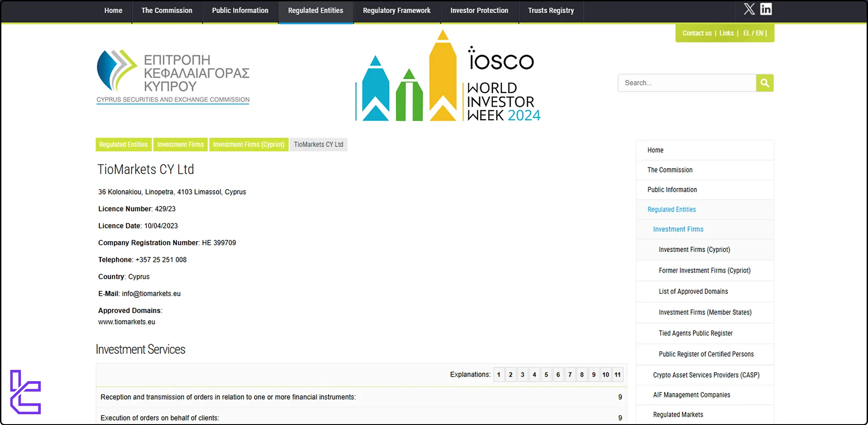Select Regulated Entities in the top menu
This screenshot has height=425, width=868.
(316, 11)
